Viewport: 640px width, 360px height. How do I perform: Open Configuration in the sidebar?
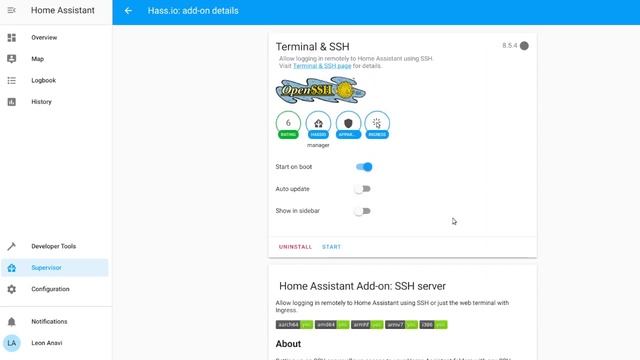tap(56, 289)
